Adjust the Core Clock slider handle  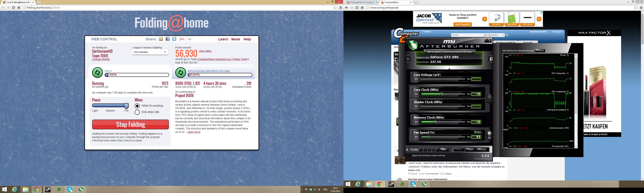[x=442, y=94]
